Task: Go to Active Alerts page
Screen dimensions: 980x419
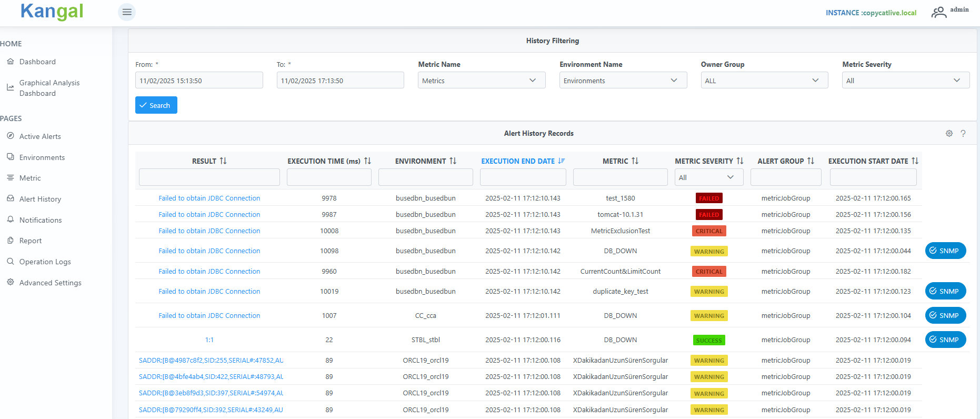Action: tap(40, 136)
